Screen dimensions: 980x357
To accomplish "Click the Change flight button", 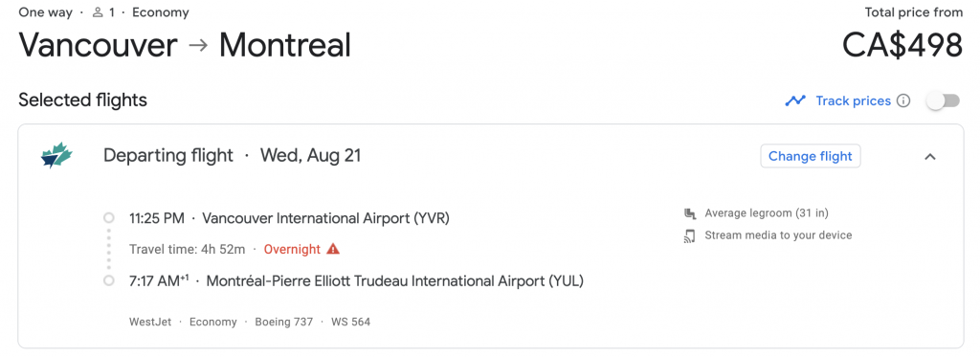I will (x=810, y=156).
